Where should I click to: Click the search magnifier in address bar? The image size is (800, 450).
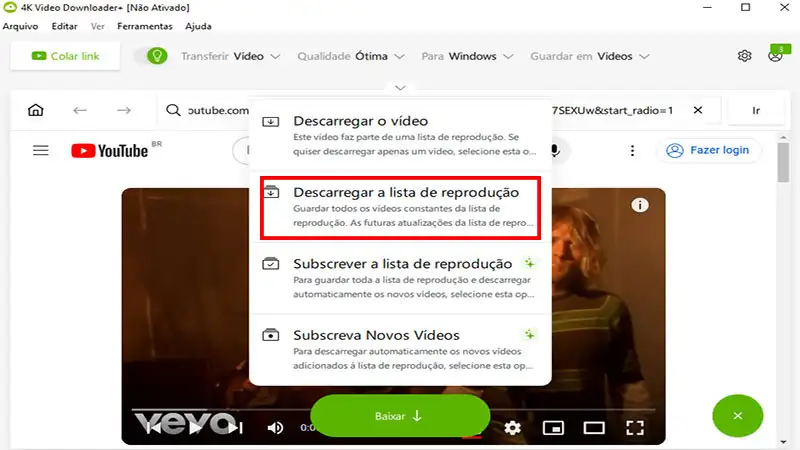pos(173,110)
